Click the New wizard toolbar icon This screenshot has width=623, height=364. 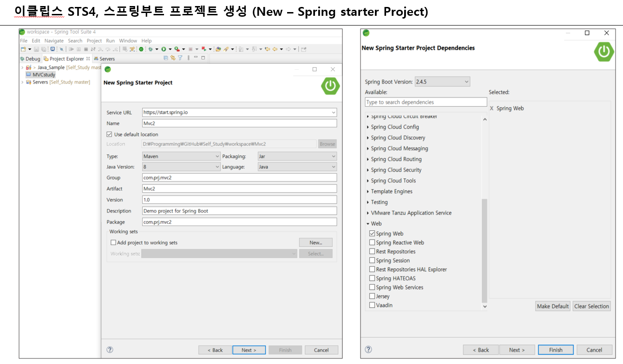point(23,49)
